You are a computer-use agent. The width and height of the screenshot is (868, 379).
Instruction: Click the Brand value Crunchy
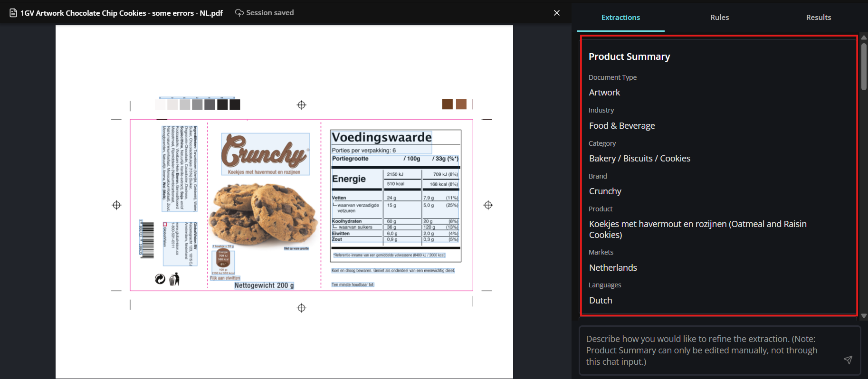tap(605, 191)
